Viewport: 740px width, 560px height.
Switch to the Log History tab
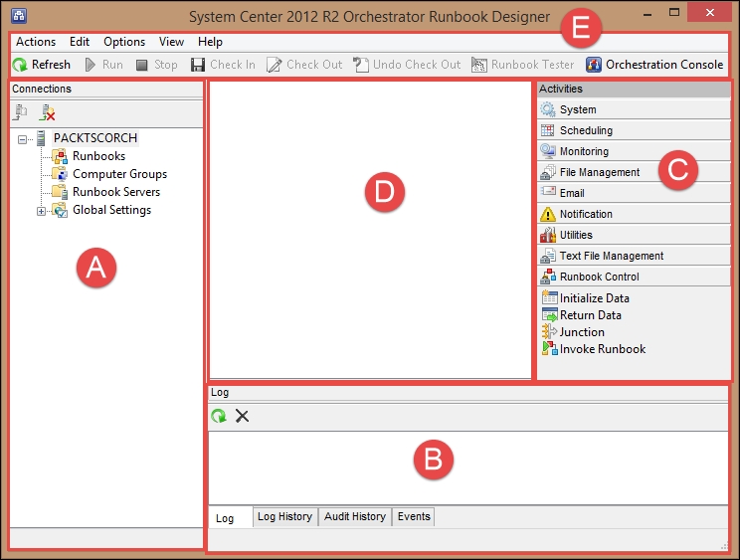(285, 516)
